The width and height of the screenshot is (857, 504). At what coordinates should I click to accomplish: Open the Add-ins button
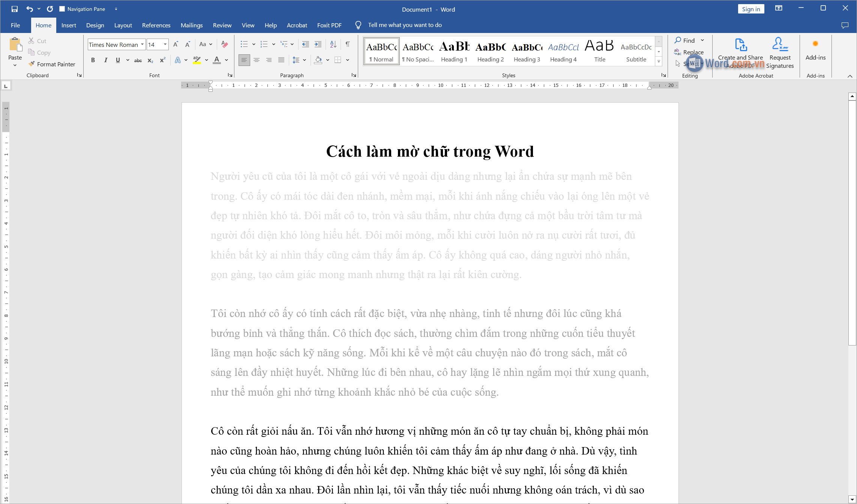(815, 49)
